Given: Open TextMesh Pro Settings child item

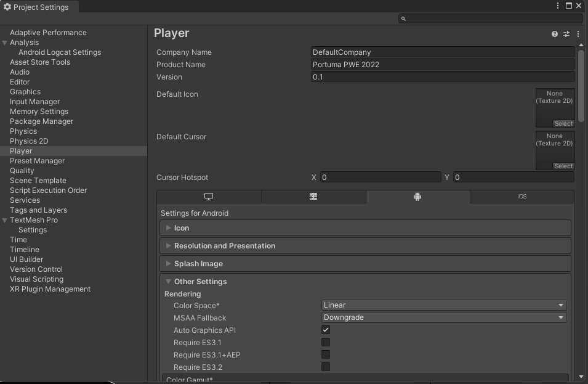Looking at the screenshot, I should pos(33,230).
